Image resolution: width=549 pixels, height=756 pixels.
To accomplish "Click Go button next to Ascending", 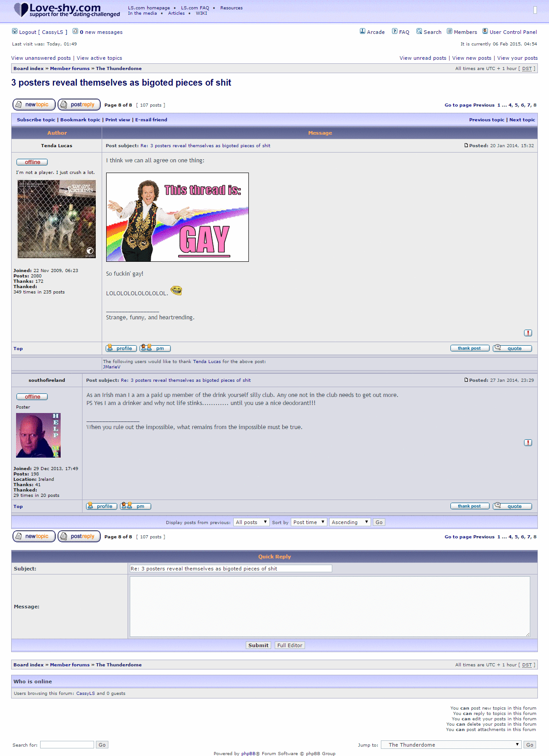I will tap(379, 522).
